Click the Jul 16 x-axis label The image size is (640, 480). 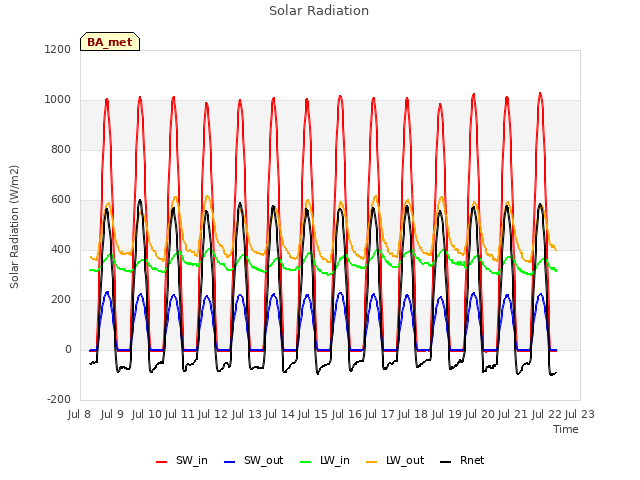tap(347, 415)
